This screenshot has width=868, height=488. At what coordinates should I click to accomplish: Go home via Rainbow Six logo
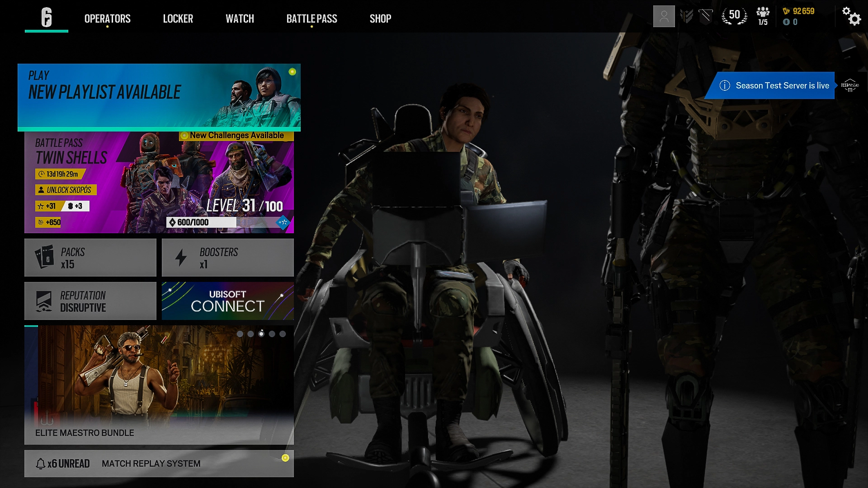(x=47, y=18)
